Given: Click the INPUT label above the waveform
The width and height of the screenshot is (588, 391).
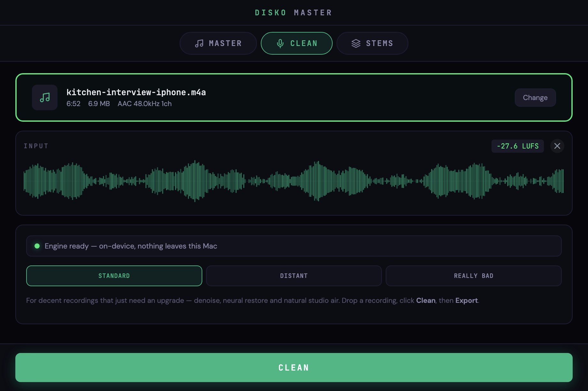Looking at the screenshot, I should [x=36, y=146].
